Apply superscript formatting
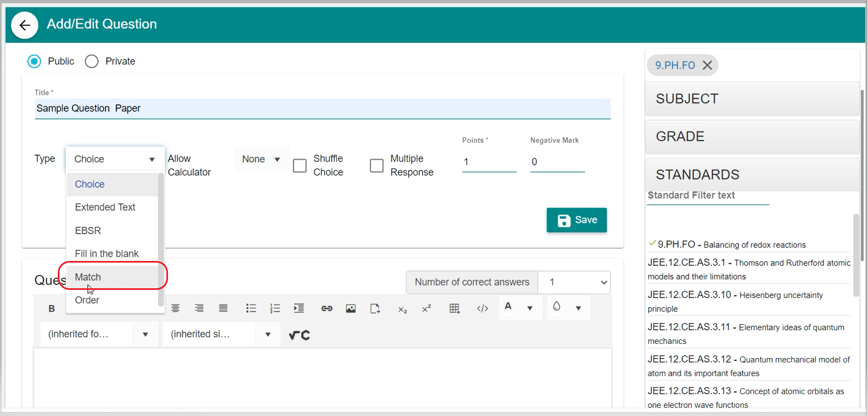 [x=427, y=308]
